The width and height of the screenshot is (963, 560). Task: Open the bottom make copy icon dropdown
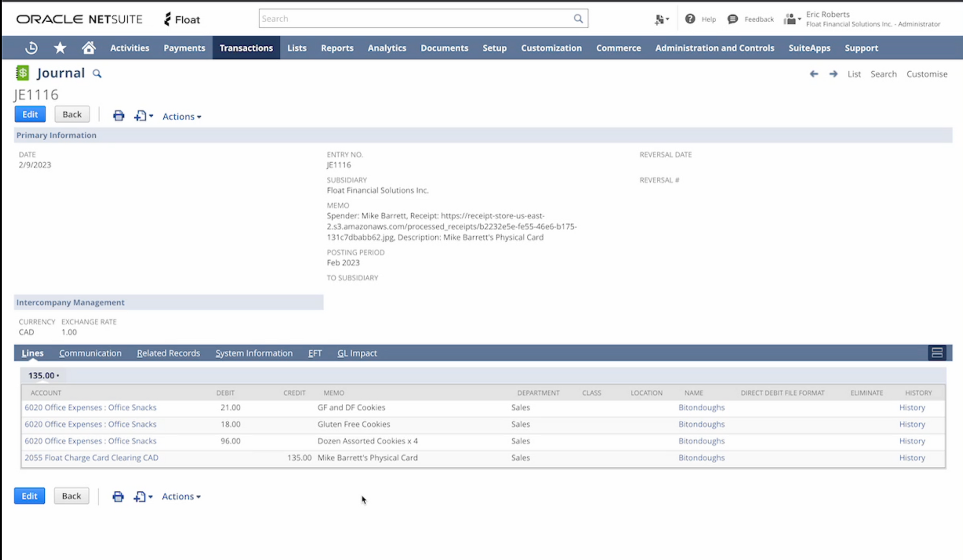[143, 496]
